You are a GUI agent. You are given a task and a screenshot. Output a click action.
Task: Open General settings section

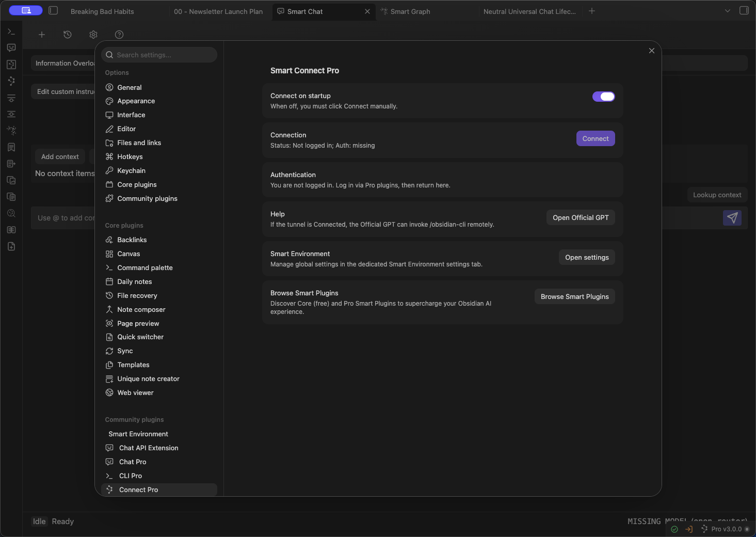[x=159, y=87]
